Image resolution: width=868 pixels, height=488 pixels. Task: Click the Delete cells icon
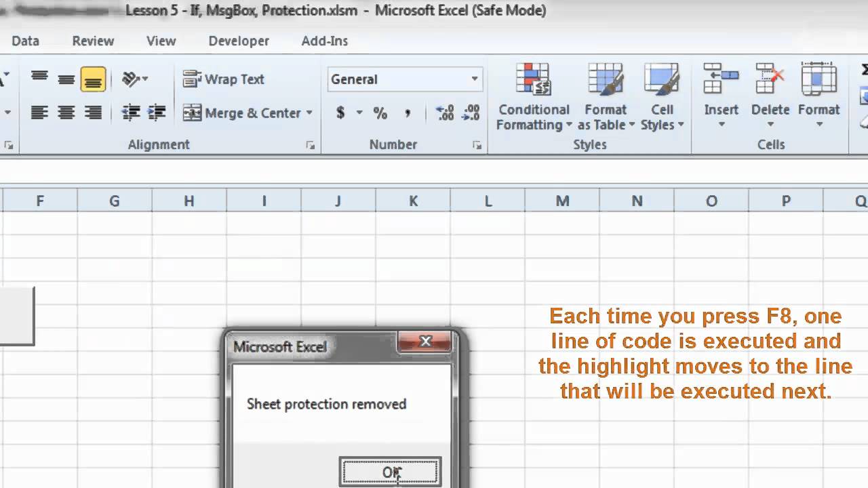click(770, 79)
